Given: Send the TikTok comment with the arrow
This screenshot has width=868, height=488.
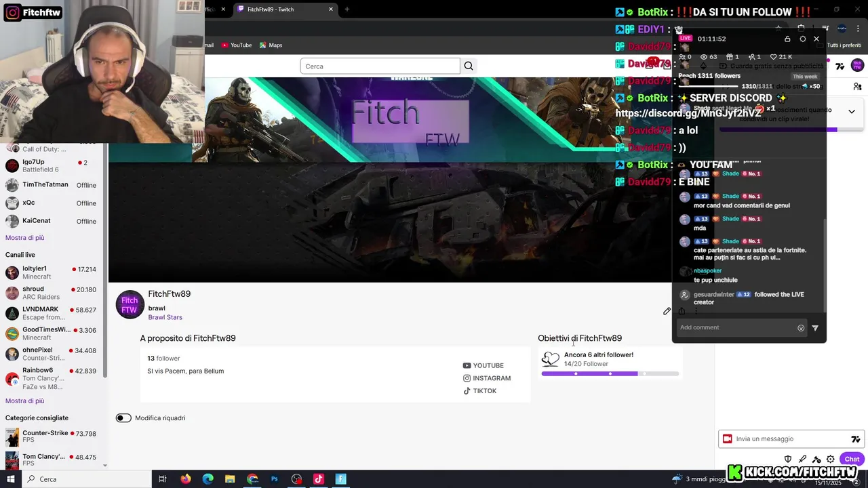Looking at the screenshot, I should [x=815, y=328].
